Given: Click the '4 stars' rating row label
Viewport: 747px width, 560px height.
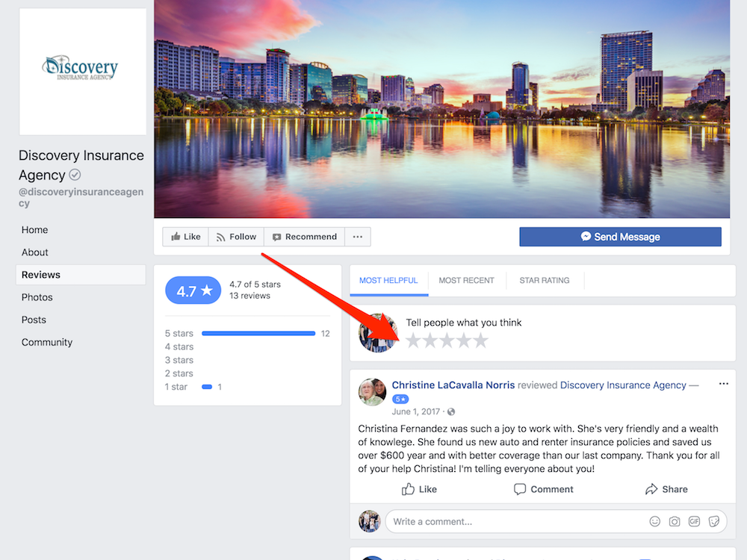Looking at the screenshot, I should pos(179,346).
